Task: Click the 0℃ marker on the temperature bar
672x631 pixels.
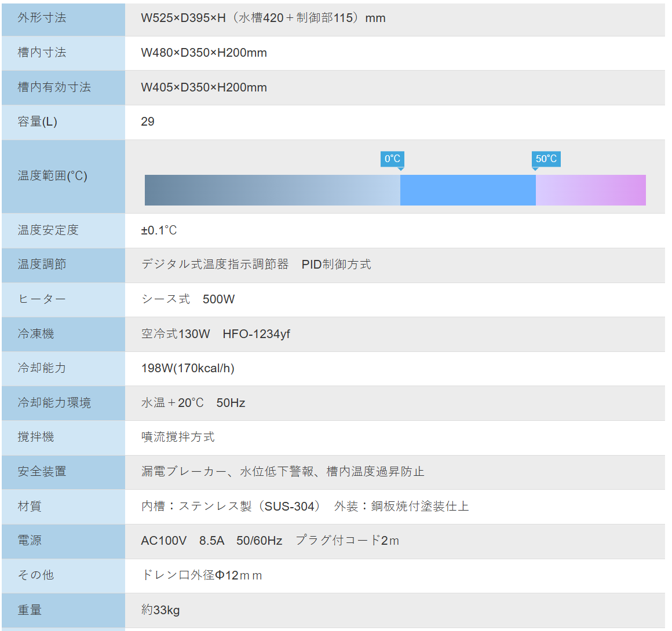Action: click(x=392, y=159)
